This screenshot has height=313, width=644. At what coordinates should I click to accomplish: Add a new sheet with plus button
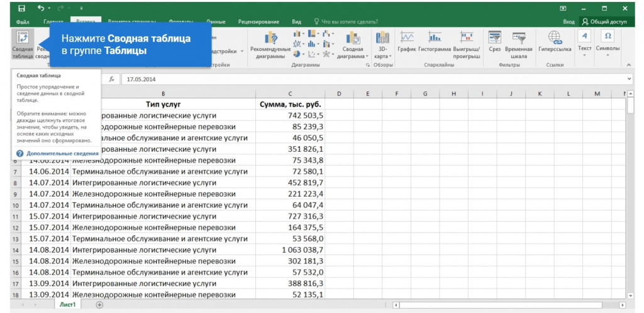pyautogui.click(x=99, y=305)
